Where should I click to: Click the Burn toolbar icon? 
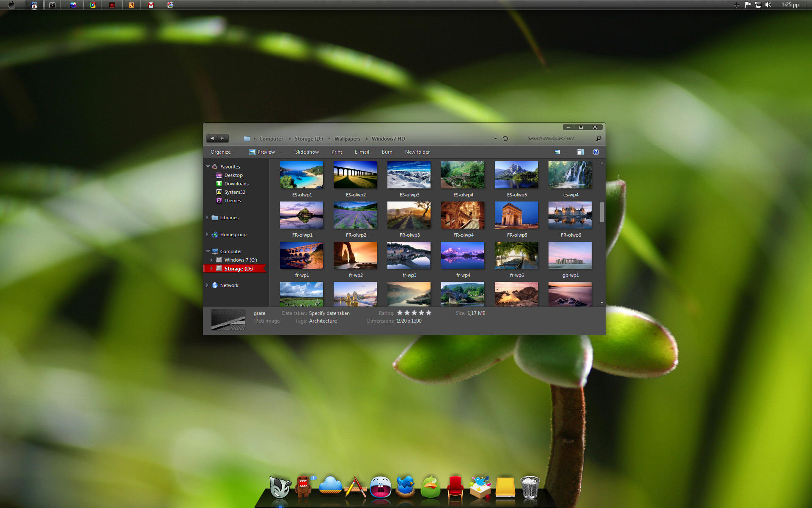coord(387,152)
